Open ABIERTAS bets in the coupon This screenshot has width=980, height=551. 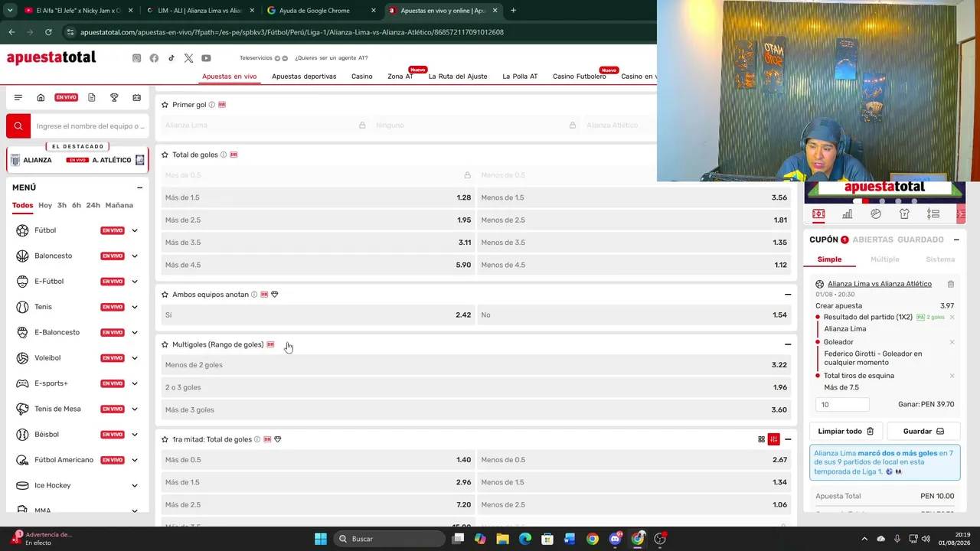pos(872,240)
